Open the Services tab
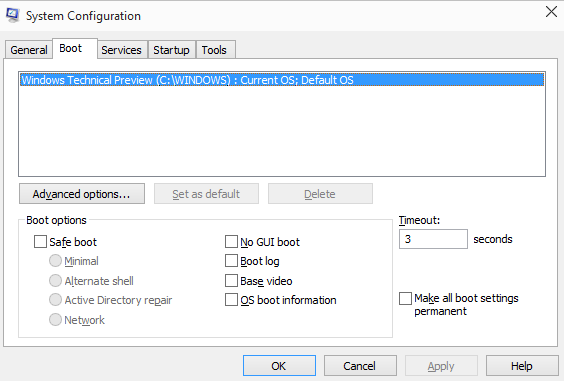564x381 pixels. point(122,50)
